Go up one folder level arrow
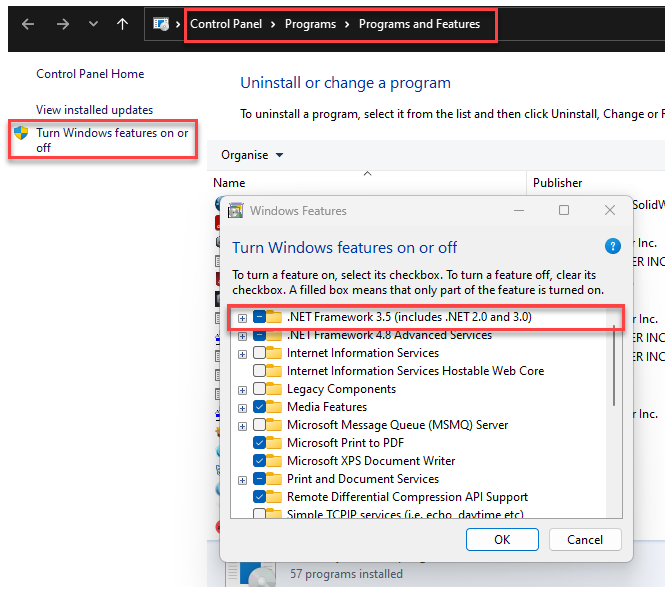This screenshot has width=672, height=591. point(123,24)
